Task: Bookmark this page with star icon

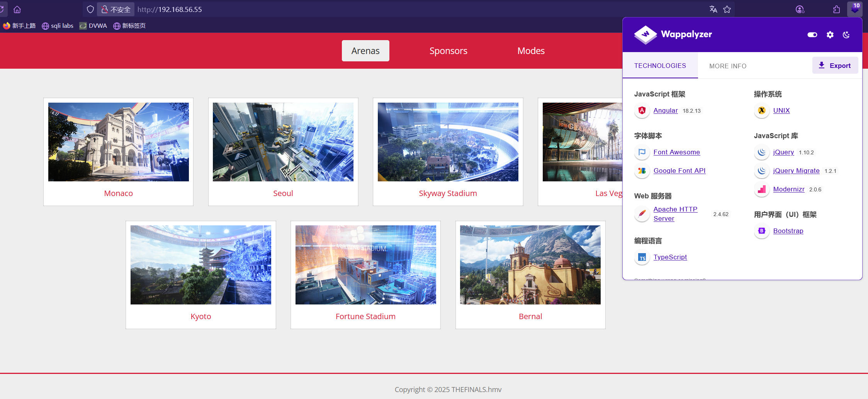Action: click(x=727, y=9)
